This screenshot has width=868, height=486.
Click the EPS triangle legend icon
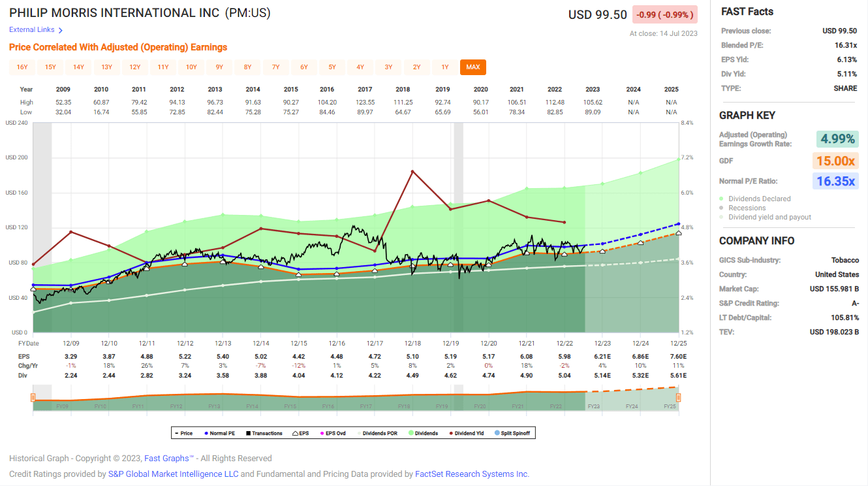[294, 432]
